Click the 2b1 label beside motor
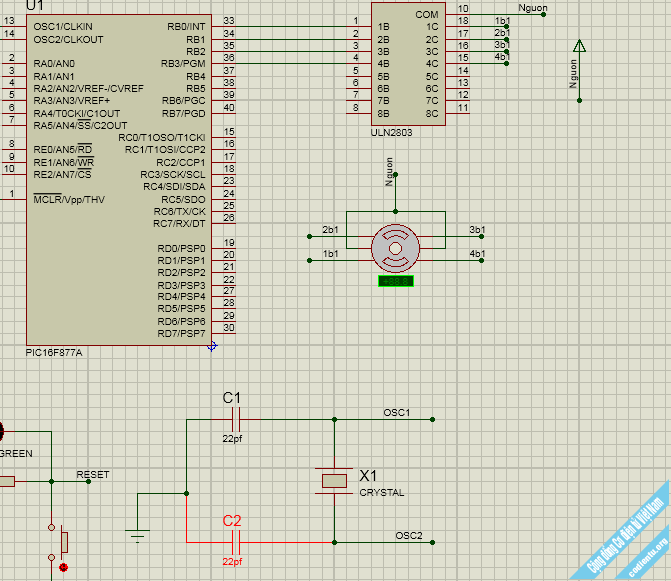Image resolution: width=671 pixels, height=581 pixels. (330, 230)
